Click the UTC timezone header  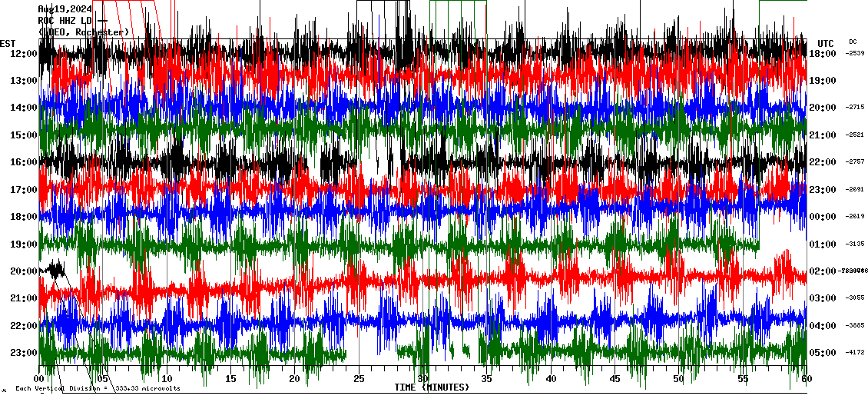click(825, 43)
